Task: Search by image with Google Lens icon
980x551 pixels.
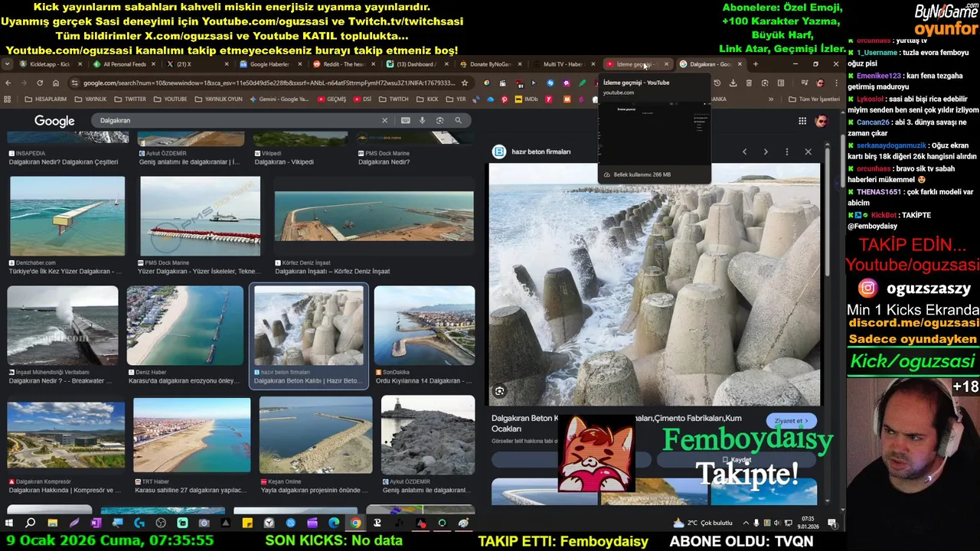Action: (439, 120)
